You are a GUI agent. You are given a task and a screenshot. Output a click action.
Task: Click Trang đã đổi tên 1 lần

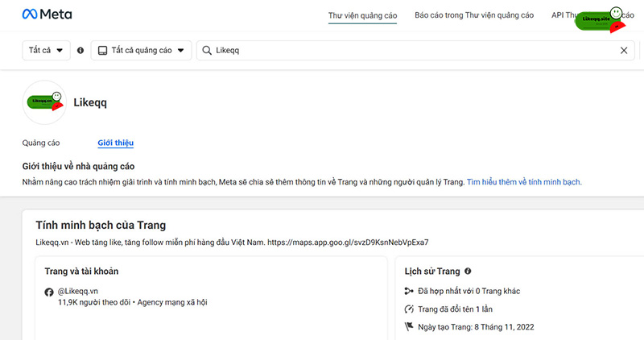[x=455, y=309]
